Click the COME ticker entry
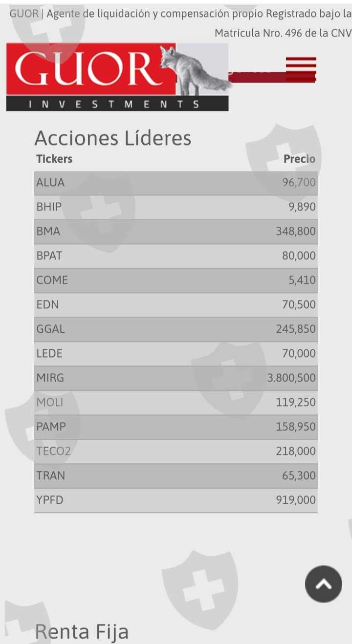 (x=52, y=280)
